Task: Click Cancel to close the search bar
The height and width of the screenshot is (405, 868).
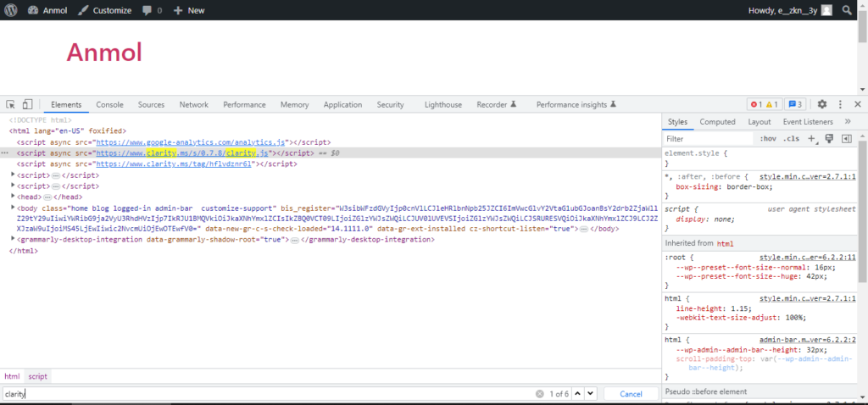Action: tap(631, 394)
